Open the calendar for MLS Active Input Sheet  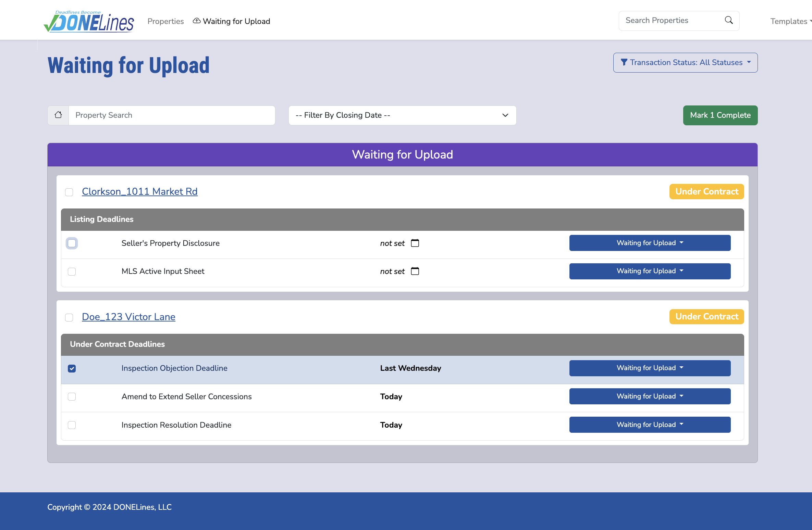pos(415,271)
